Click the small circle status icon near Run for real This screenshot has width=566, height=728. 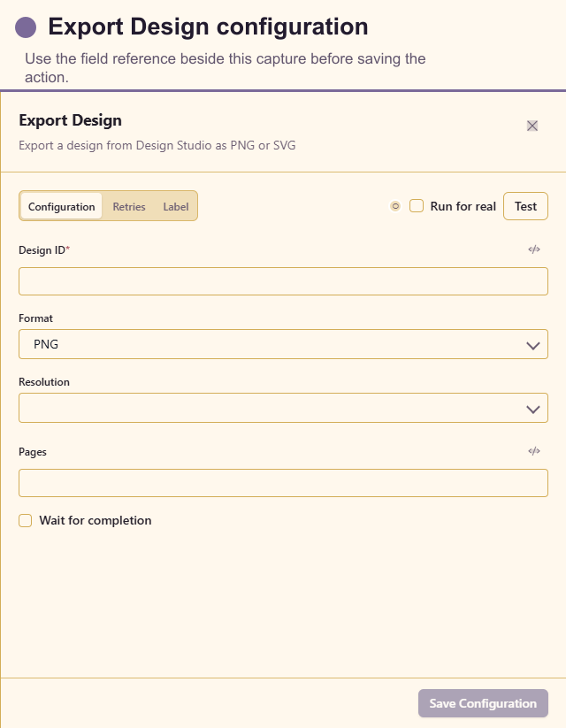click(x=395, y=206)
